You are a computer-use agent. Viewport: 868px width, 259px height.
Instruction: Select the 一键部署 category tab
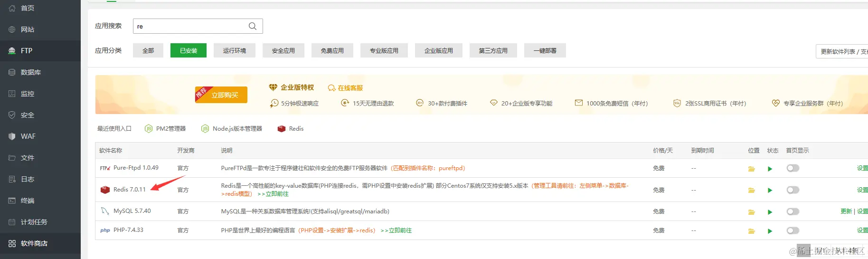545,50
